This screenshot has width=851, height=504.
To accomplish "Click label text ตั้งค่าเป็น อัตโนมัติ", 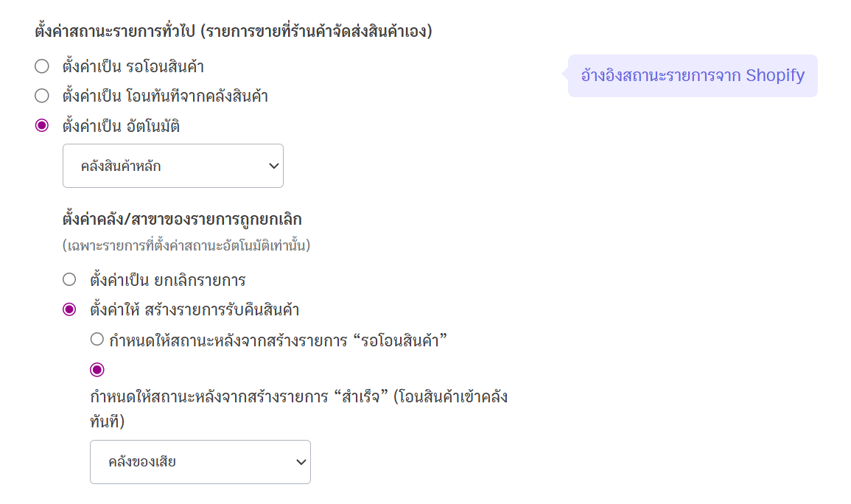I will [122, 126].
